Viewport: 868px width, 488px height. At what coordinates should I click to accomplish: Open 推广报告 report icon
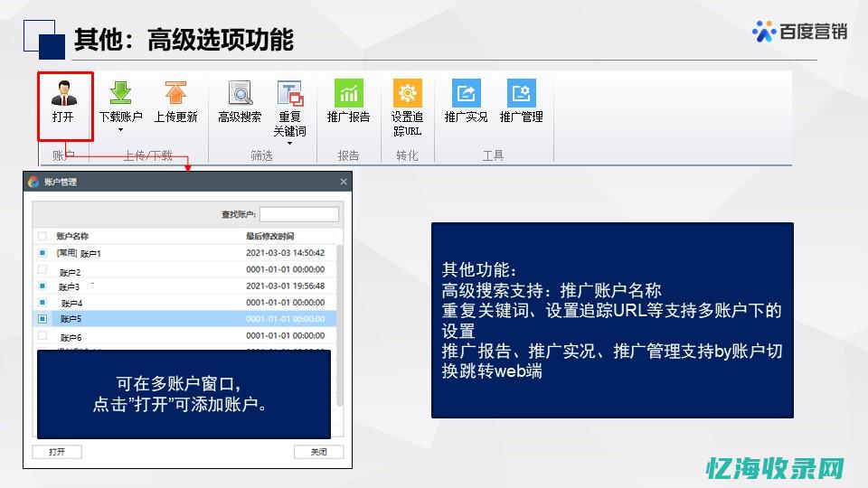[x=348, y=94]
